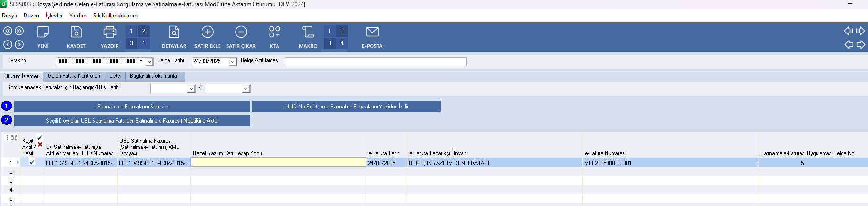Click the Belge Tarihi 24/03/2025 field
This screenshot has height=206, width=868.
(211, 62)
